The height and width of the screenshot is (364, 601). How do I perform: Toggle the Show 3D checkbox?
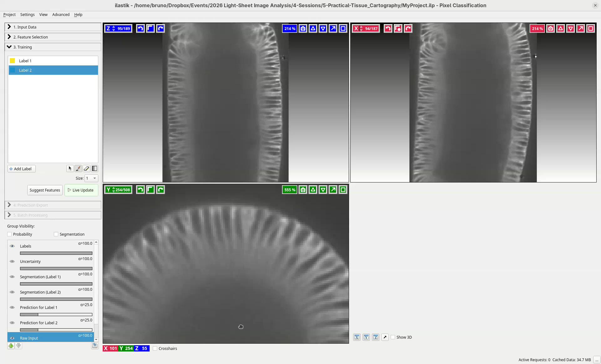pyautogui.click(x=393, y=337)
